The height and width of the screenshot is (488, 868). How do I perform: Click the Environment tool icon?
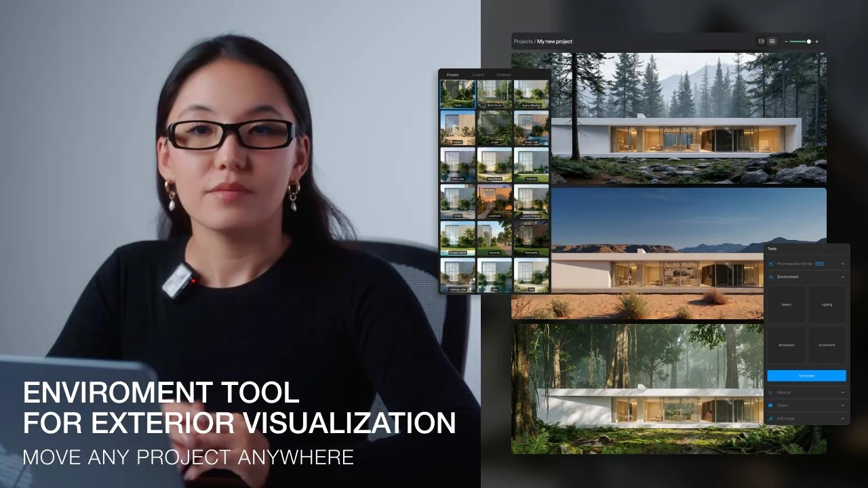coord(772,277)
